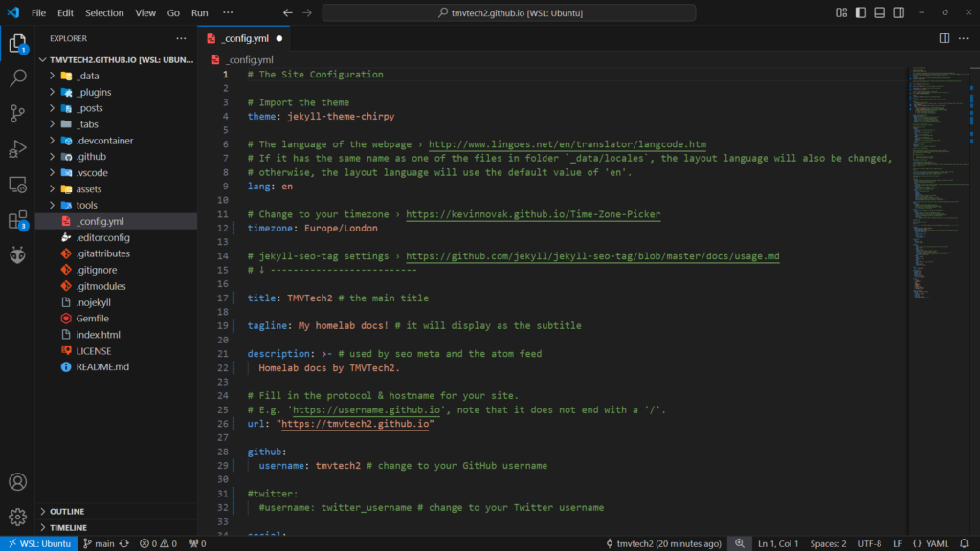Open the Run and Debug view
The width and height of the screenshot is (980, 551).
[17, 148]
